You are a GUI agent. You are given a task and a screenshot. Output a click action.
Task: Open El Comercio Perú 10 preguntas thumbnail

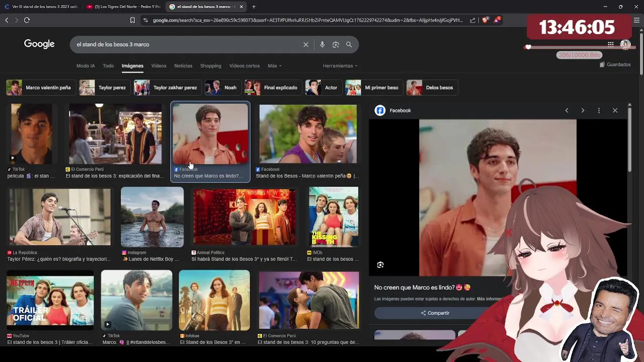(309, 300)
